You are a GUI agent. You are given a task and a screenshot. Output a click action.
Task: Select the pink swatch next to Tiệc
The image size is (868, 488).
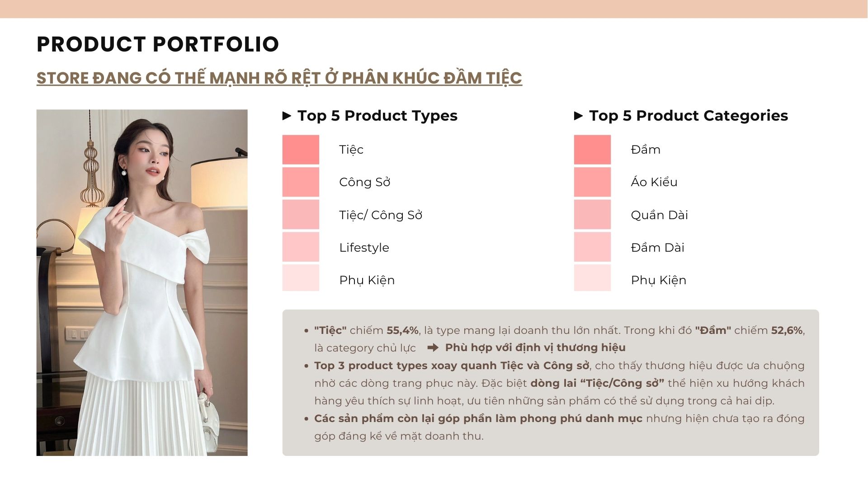pyautogui.click(x=301, y=150)
